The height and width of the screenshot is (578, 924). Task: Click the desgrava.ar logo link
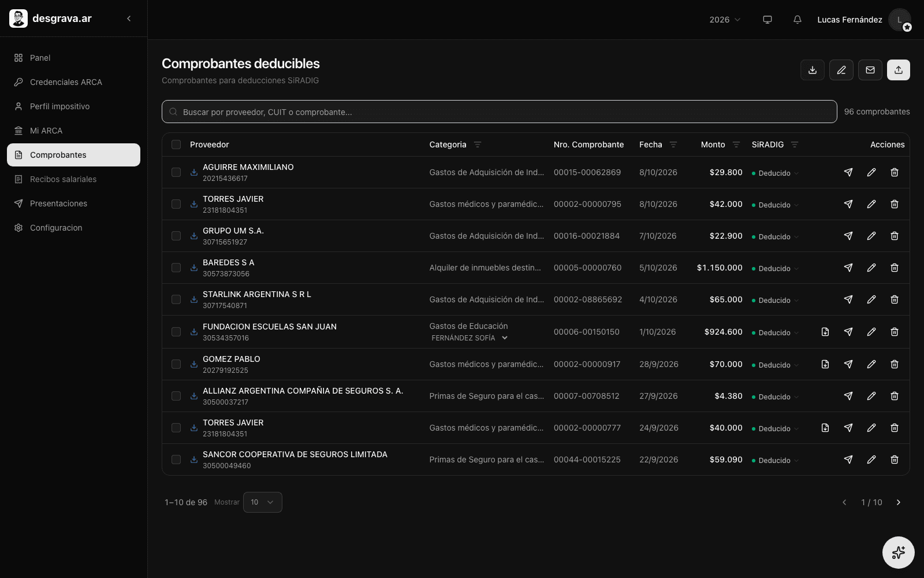51,18
